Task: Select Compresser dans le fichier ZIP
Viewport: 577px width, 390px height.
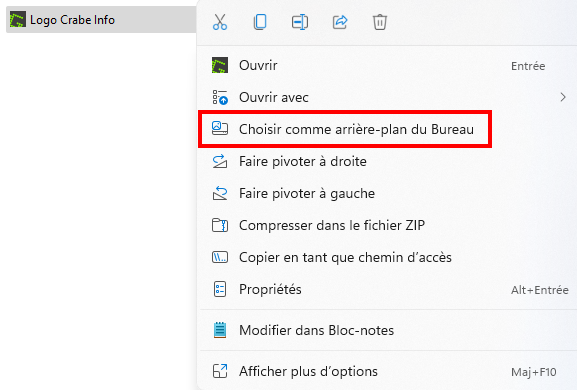Action: [387, 225]
